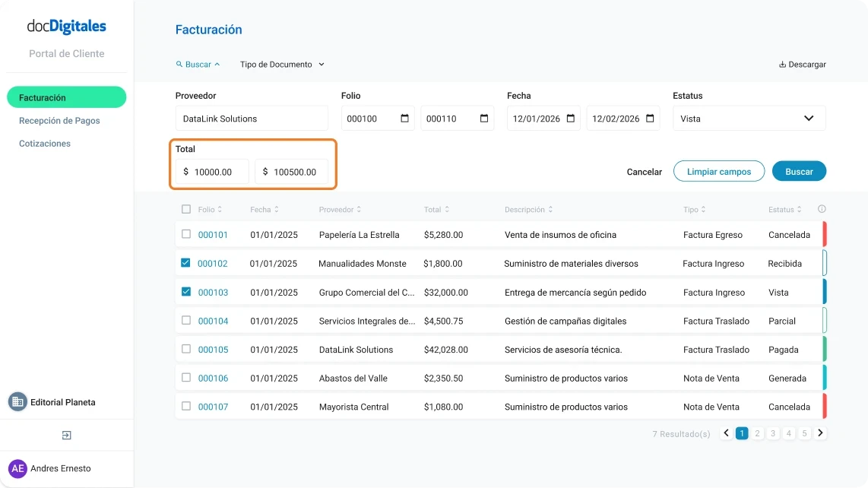Click the calendar icon next to 12/01/2026

(x=570, y=118)
